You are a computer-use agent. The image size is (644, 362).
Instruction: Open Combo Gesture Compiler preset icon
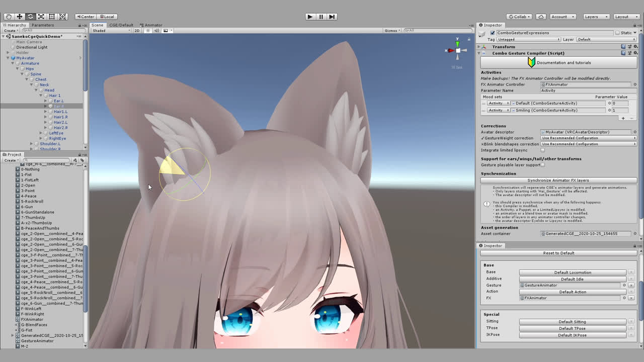tap(629, 53)
